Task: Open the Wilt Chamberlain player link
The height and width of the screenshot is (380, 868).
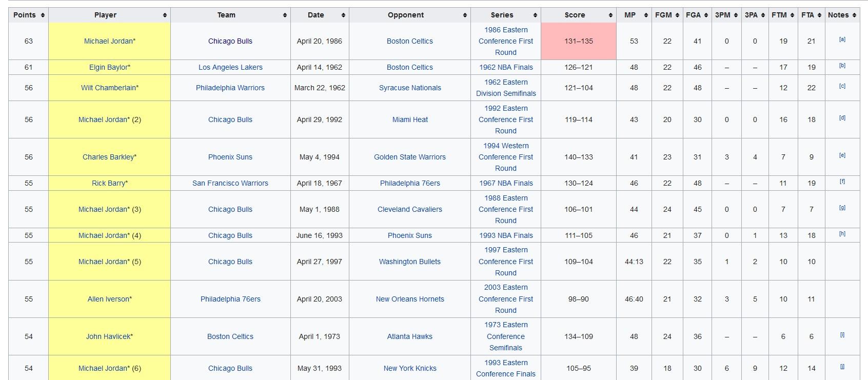Action: (x=108, y=88)
